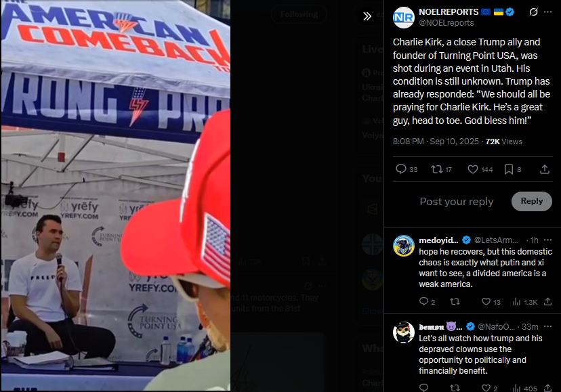
Task: Open the Grok icon on NOELREPORTS post
Action: tap(533, 12)
